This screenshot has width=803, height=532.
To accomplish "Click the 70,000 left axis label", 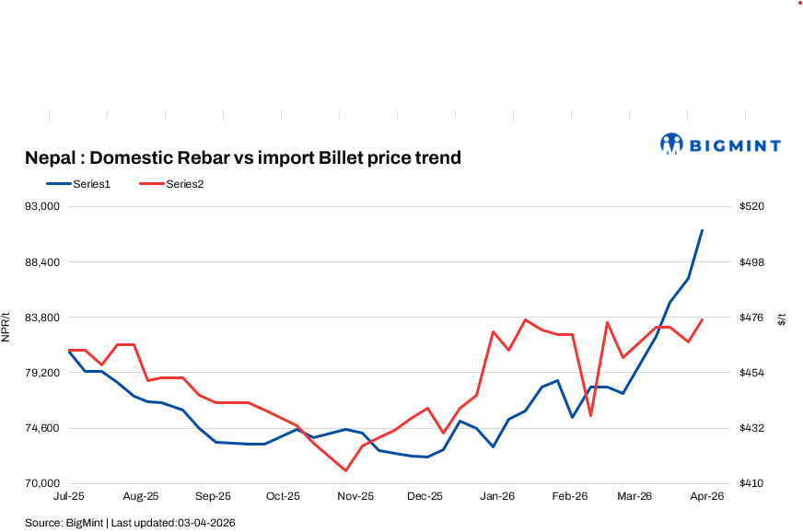I will pos(44,483).
